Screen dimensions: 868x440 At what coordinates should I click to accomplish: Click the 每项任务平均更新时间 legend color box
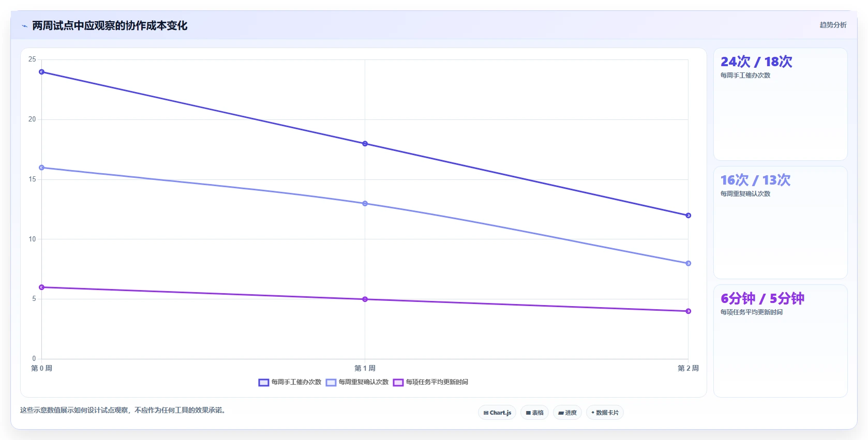(398, 383)
